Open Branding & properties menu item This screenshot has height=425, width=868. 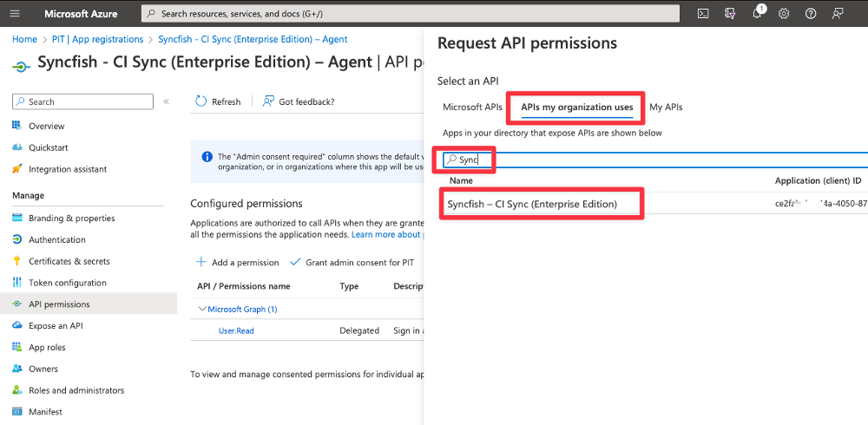72,218
